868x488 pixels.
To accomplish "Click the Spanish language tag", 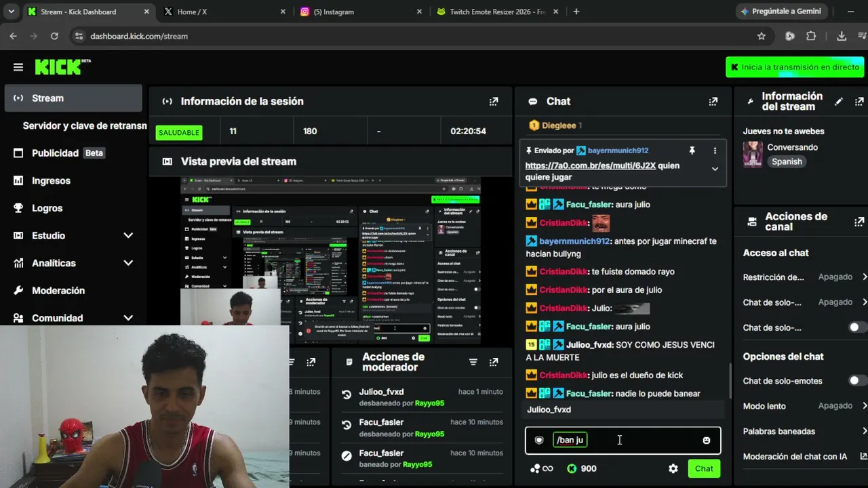I will click(x=787, y=161).
